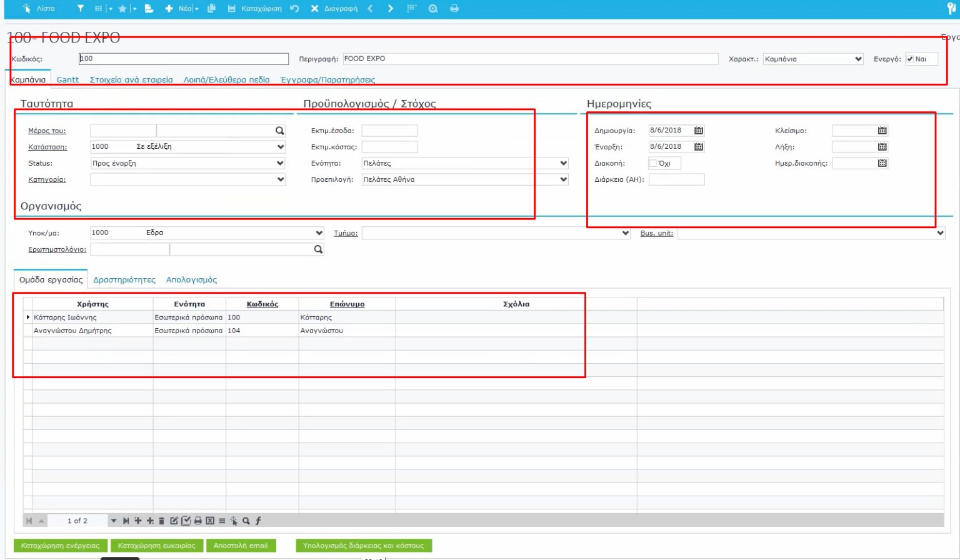
Task: Open calendar for Δημιουργία date
Action: click(699, 131)
